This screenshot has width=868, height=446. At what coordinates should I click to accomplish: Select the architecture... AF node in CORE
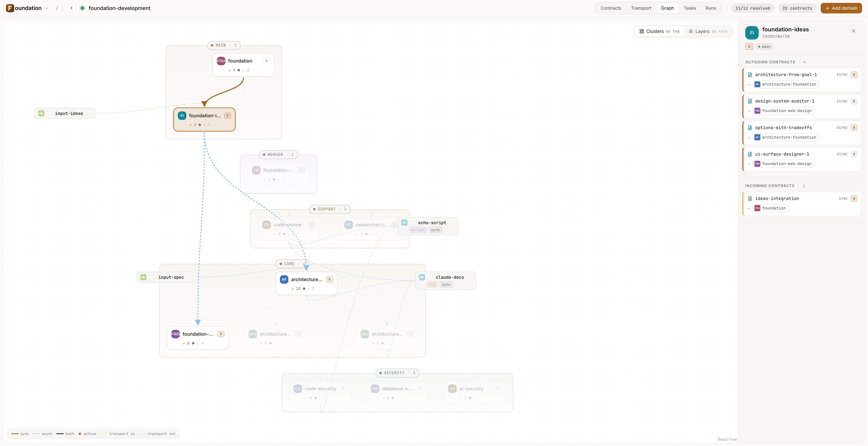306,283
